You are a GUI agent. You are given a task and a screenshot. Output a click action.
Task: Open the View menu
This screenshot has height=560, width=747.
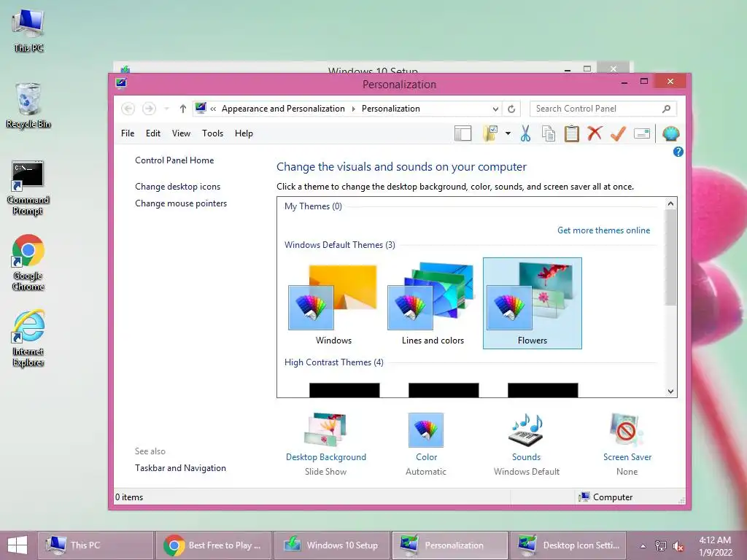tap(181, 133)
